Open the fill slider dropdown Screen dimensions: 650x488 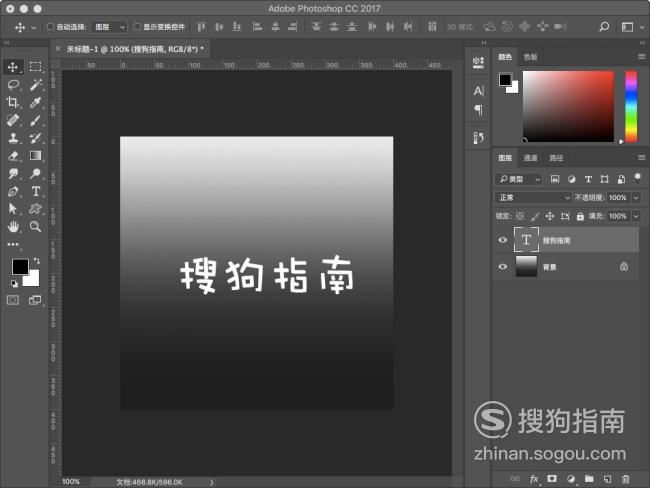click(x=636, y=216)
